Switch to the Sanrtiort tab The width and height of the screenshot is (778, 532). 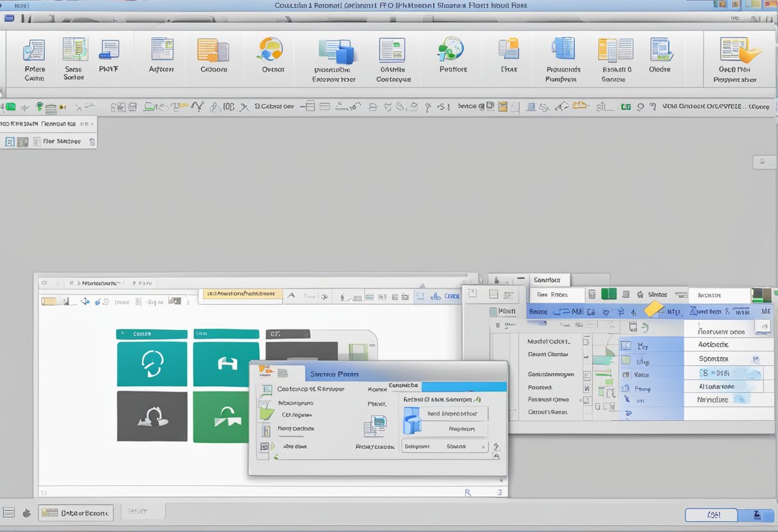pyautogui.click(x=547, y=279)
